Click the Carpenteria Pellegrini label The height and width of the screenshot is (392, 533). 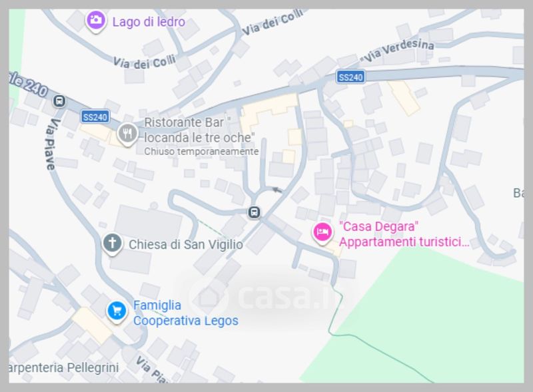click(63, 367)
